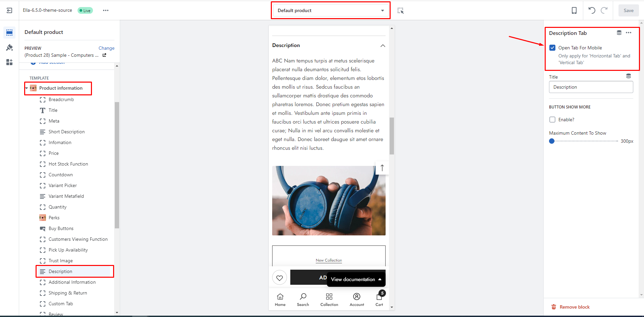Open the Default product template dropdown

(331, 10)
